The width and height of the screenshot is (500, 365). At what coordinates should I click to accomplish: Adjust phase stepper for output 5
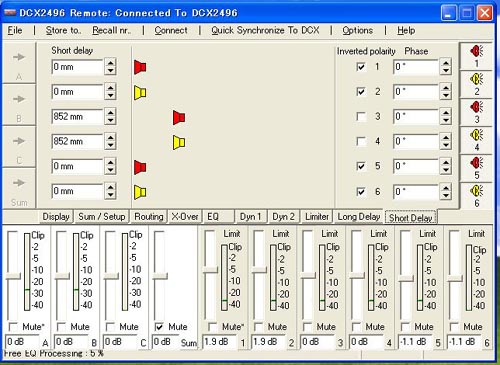446,166
